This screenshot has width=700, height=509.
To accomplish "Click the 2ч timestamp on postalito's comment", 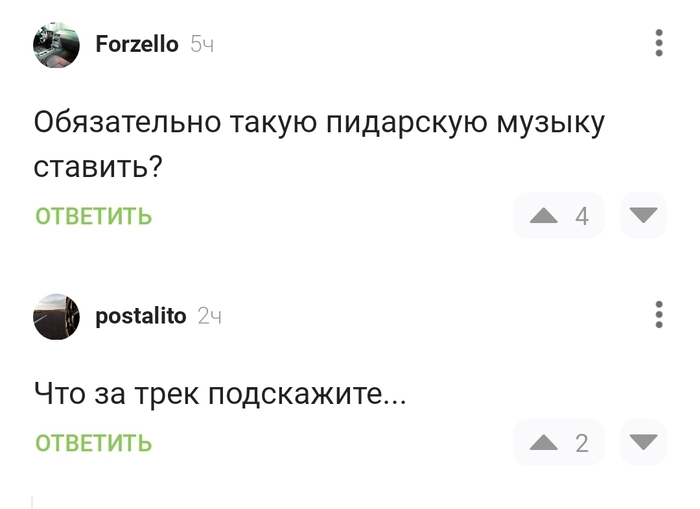I will click(209, 316).
